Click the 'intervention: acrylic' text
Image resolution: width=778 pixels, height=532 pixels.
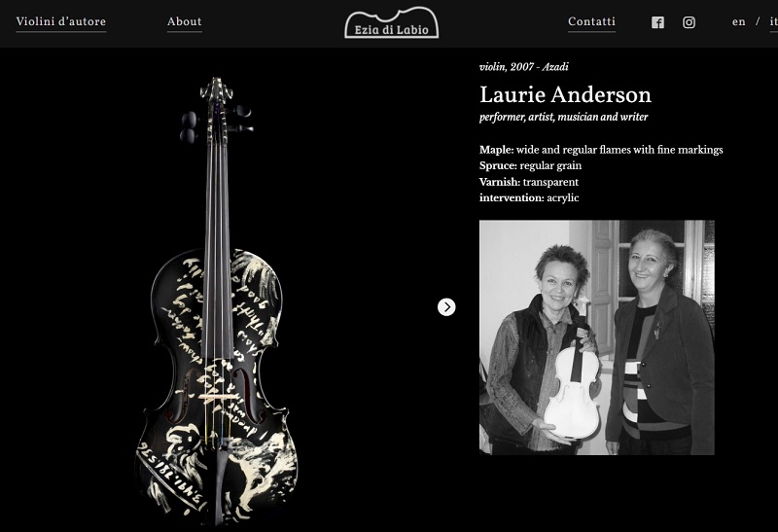[x=529, y=198]
